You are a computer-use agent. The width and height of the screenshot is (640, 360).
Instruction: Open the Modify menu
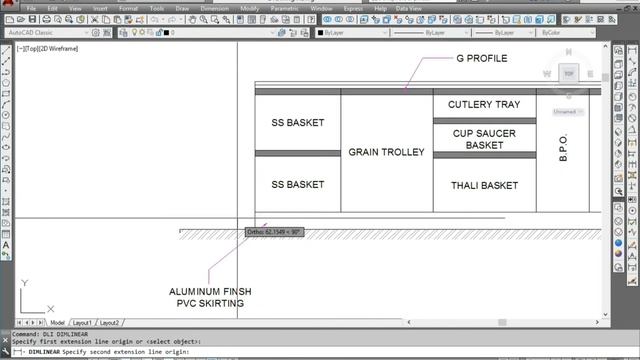point(249,9)
